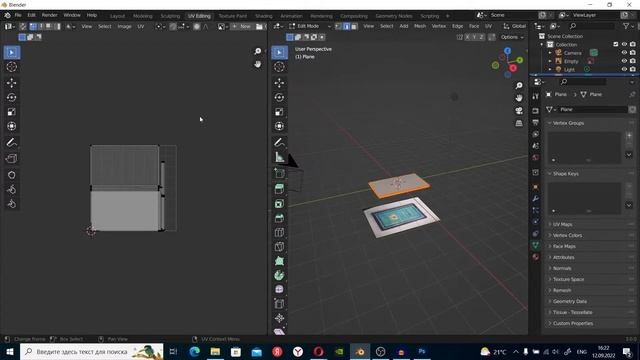Open the Mesh menu in 3D viewport
The height and width of the screenshot is (360, 640).
click(420, 26)
